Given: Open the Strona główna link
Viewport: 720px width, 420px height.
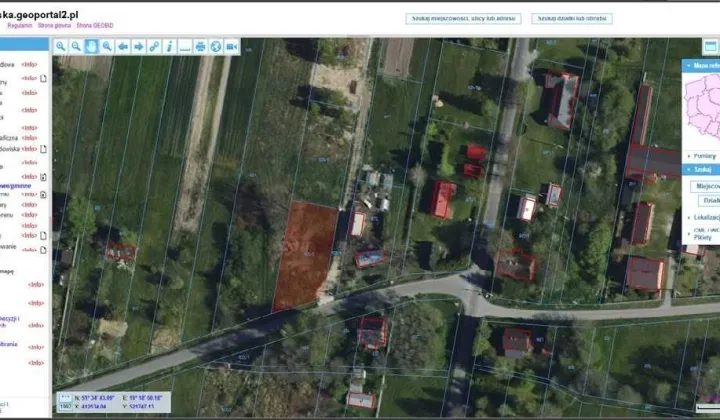Looking at the screenshot, I should pyautogui.click(x=54, y=26).
